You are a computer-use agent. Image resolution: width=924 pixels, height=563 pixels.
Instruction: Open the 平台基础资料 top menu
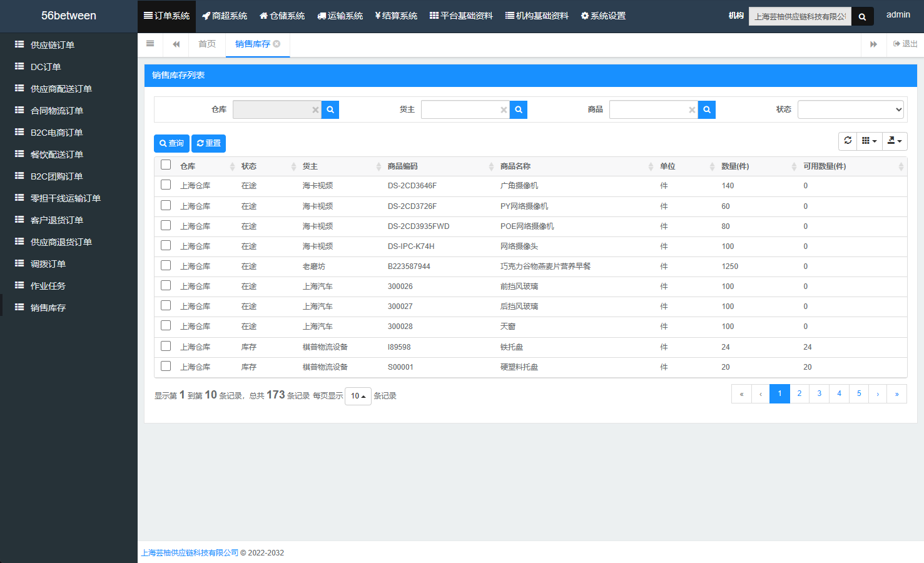coord(461,16)
